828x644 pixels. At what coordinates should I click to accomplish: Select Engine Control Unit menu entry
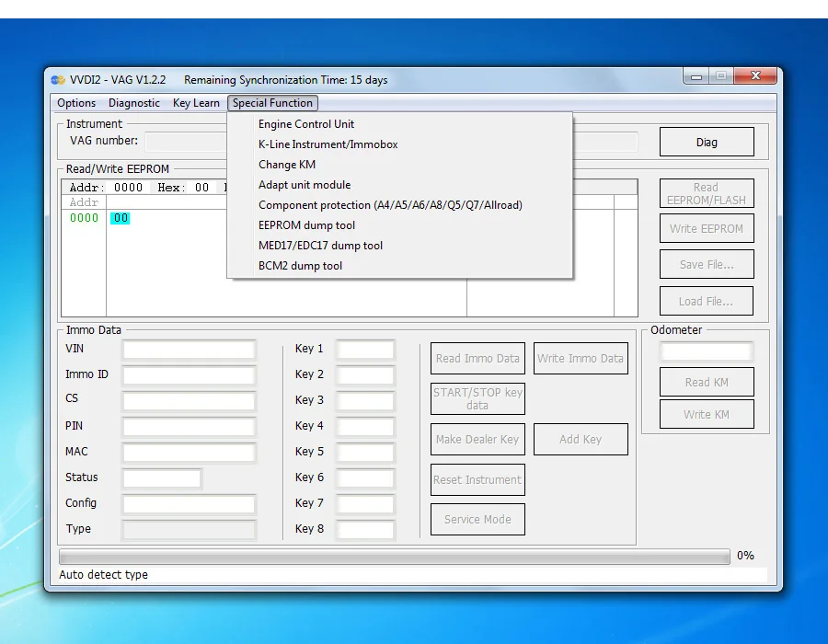(400, 124)
